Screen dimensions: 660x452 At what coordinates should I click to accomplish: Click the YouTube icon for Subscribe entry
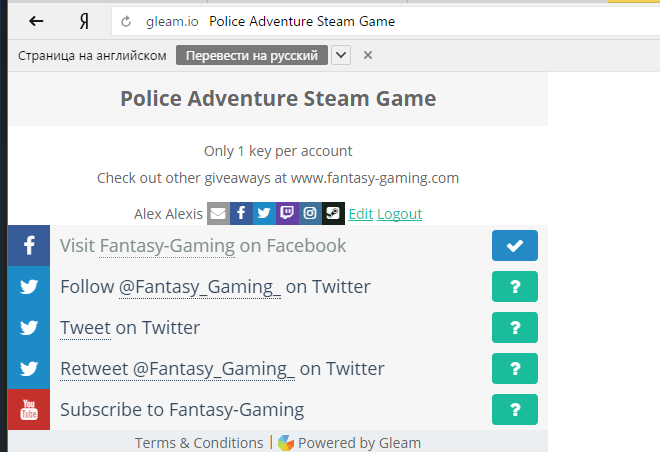pyautogui.click(x=29, y=409)
